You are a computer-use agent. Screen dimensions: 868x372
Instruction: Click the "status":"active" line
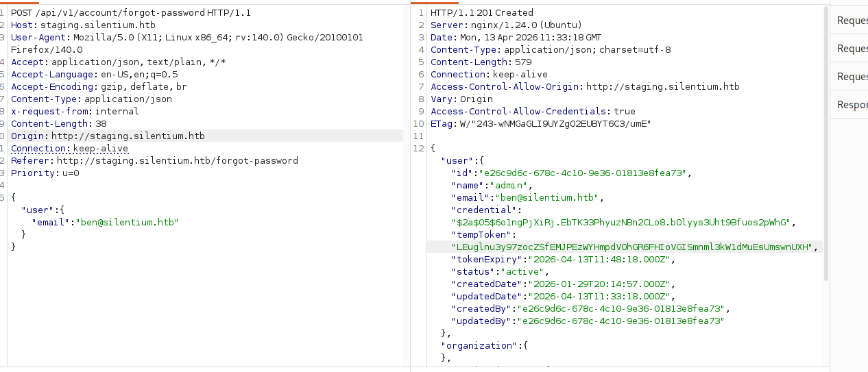[500, 272]
